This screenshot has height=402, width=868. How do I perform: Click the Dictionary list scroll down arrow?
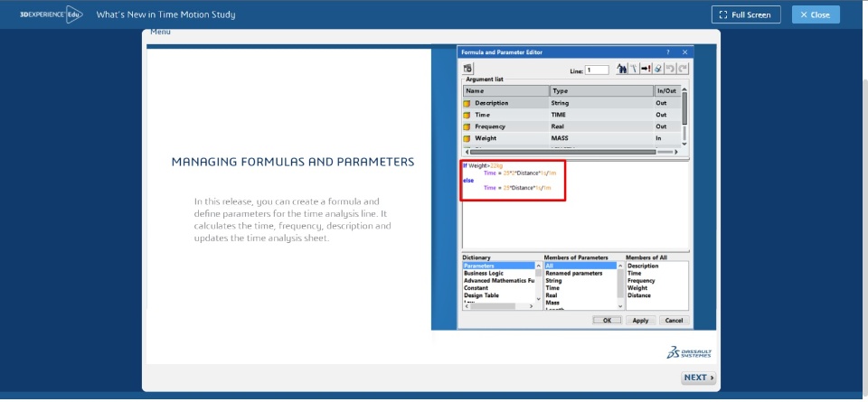click(x=539, y=299)
